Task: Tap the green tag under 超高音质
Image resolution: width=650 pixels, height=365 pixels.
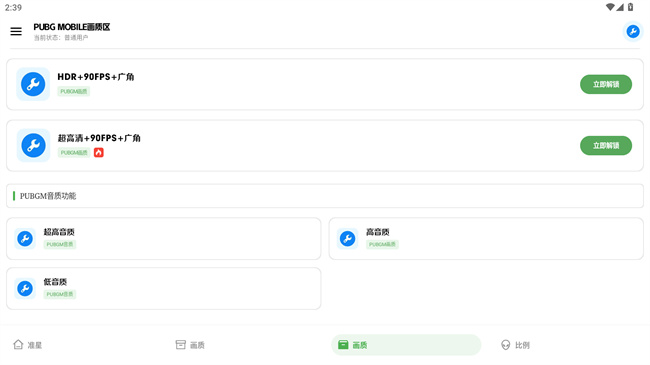Action: [x=60, y=244]
